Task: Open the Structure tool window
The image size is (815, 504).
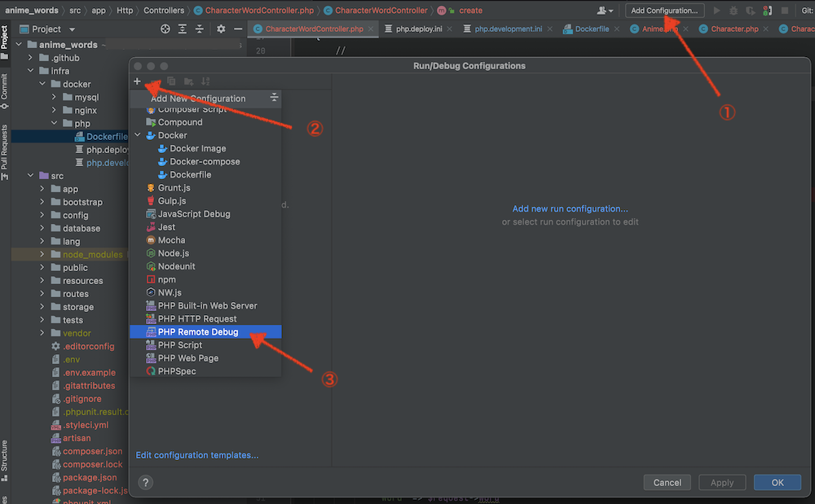Action: click(x=4, y=460)
